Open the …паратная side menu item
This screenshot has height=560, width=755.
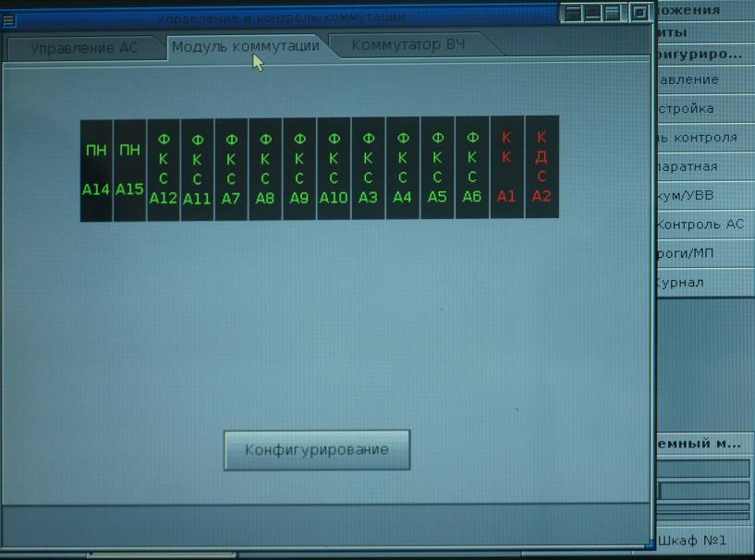[x=706, y=166]
